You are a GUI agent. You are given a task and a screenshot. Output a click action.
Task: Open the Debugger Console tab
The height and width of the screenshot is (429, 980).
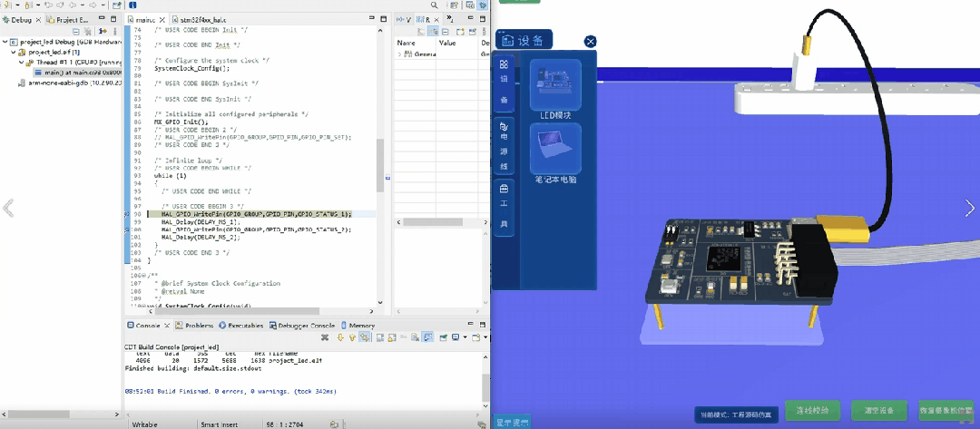pos(303,325)
